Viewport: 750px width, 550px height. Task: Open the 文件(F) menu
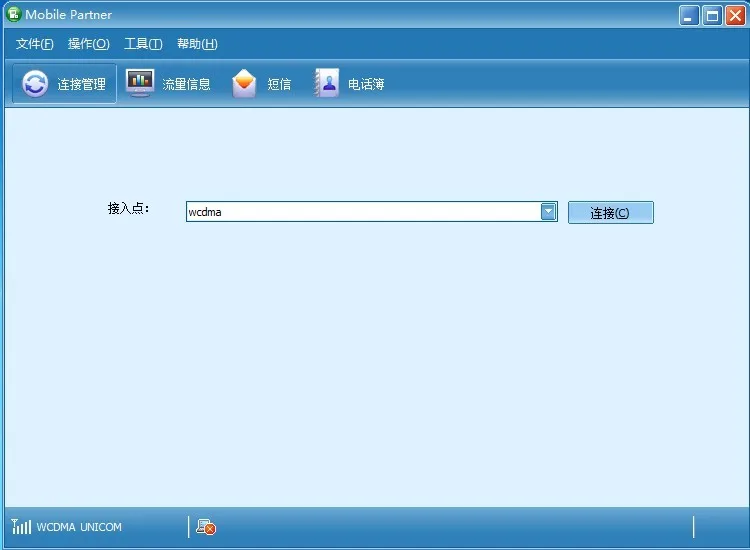[34, 44]
